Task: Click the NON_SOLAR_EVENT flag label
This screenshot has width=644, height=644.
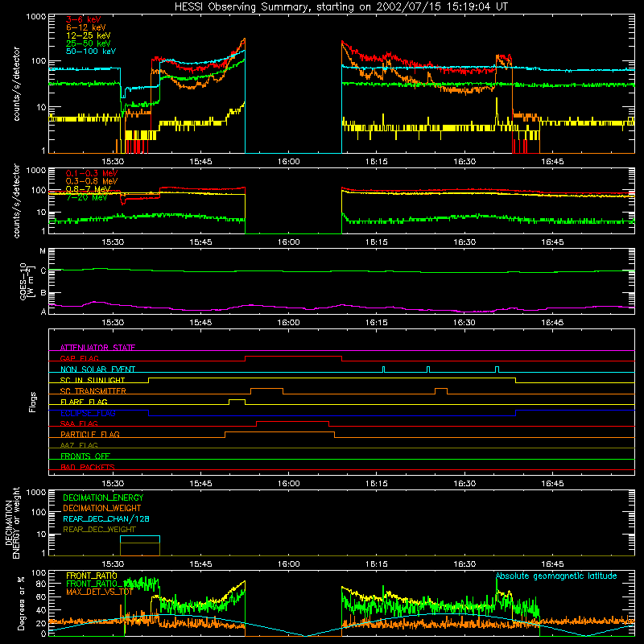Action: click(x=97, y=369)
